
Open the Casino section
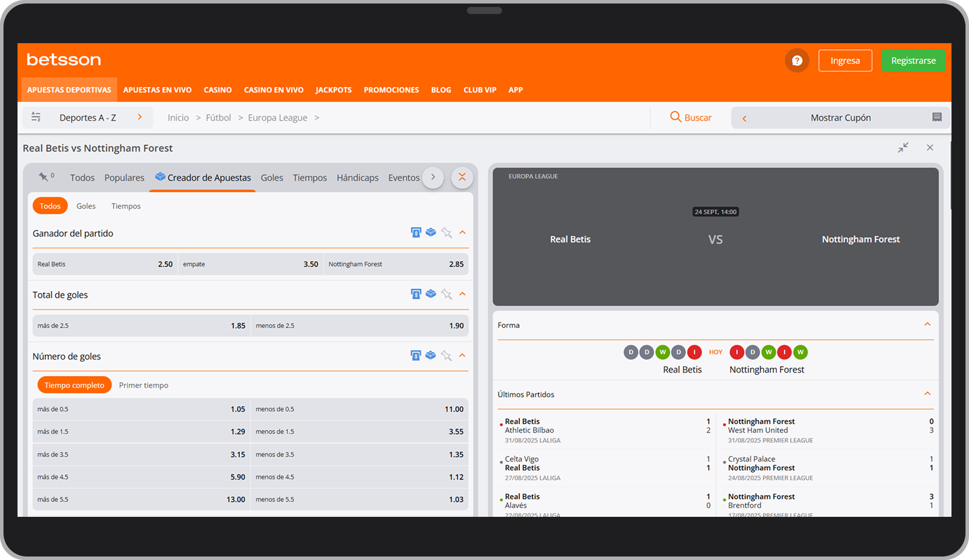[x=218, y=90]
